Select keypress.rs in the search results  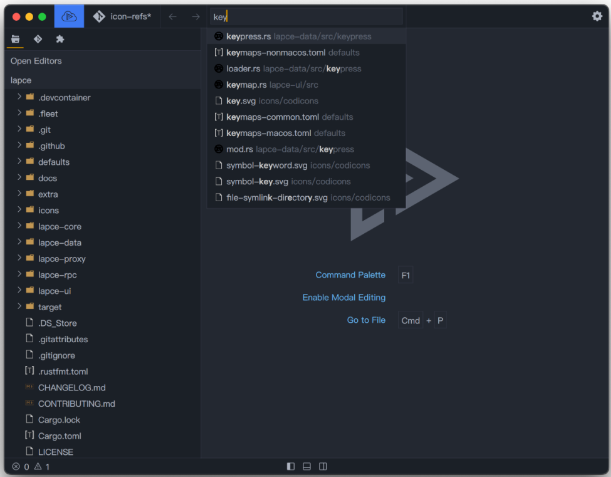(248, 36)
